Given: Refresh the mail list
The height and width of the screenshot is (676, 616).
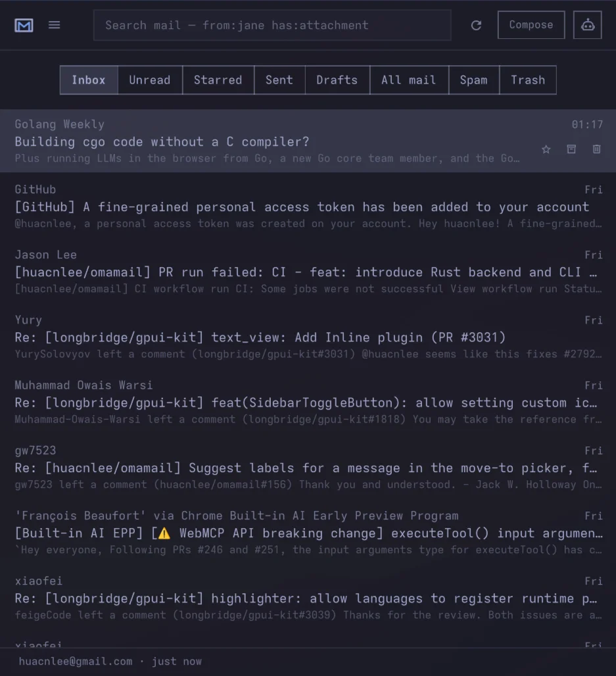Looking at the screenshot, I should coord(476,26).
